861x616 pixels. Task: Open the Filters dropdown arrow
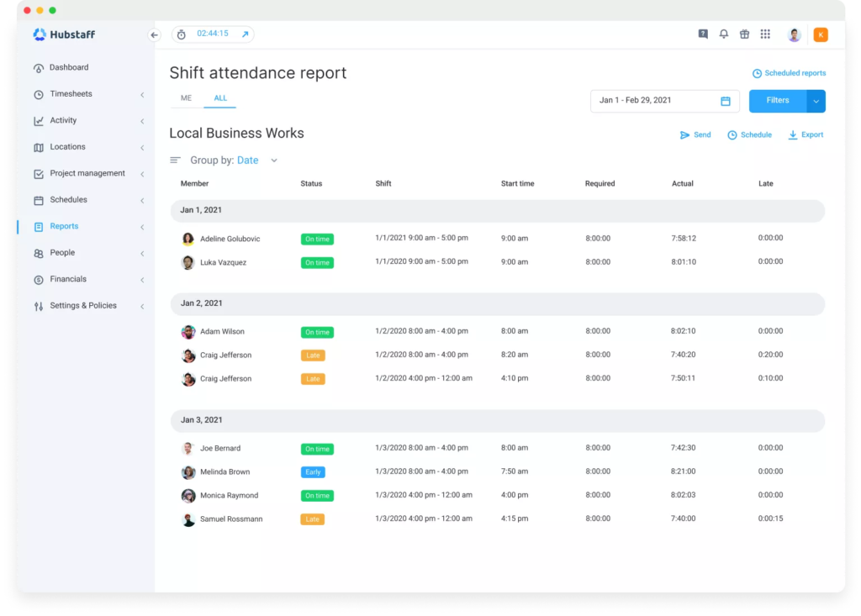pyautogui.click(x=816, y=101)
